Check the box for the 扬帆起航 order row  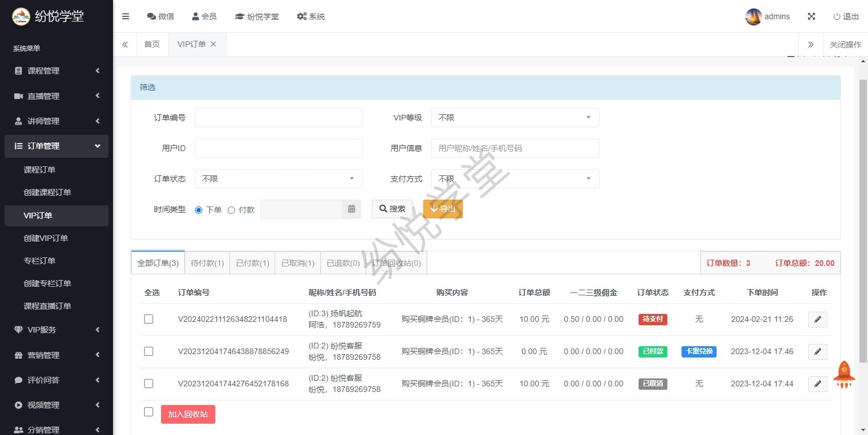pos(149,319)
